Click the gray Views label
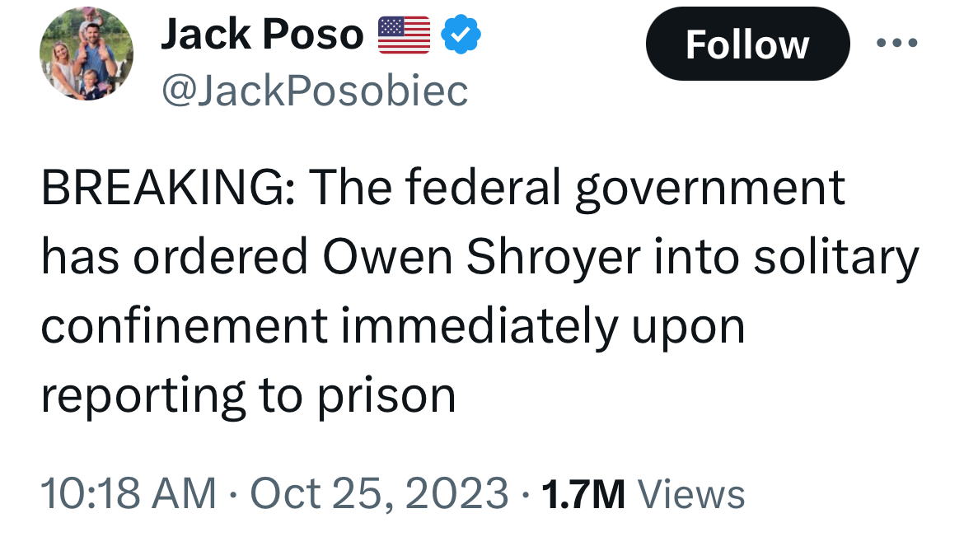Image resolution: width=964 pixels, height=560 pixels. [x=692, y=495]
